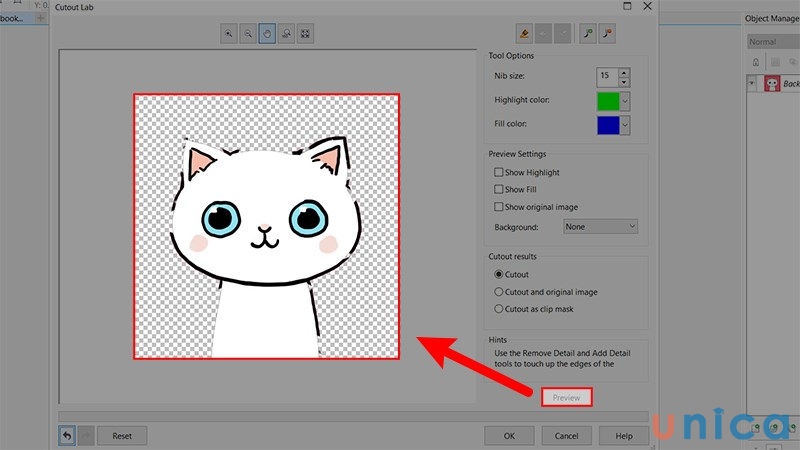The height and width of the screenshot is (450, 800).
Task: Expand the Highlight color dropdown arrow
Action: (x=625, y=101)
